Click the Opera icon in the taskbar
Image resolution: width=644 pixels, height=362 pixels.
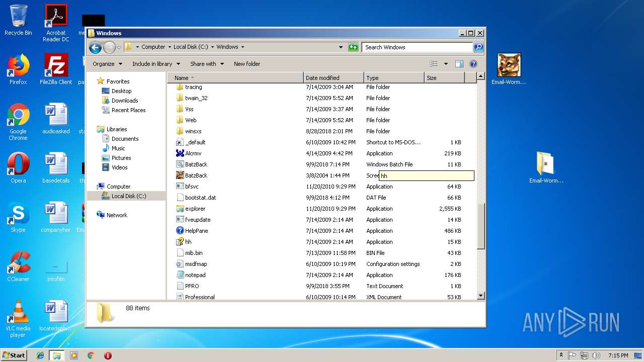[108, 355]
